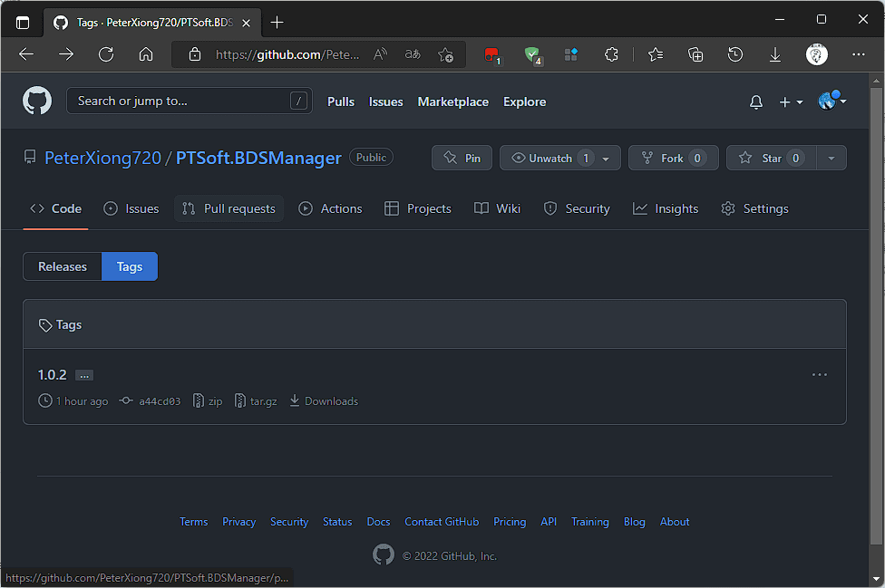The image size is (885, 588).
Task: Open the Pull requests tab
Action: [x=229, y=208]
